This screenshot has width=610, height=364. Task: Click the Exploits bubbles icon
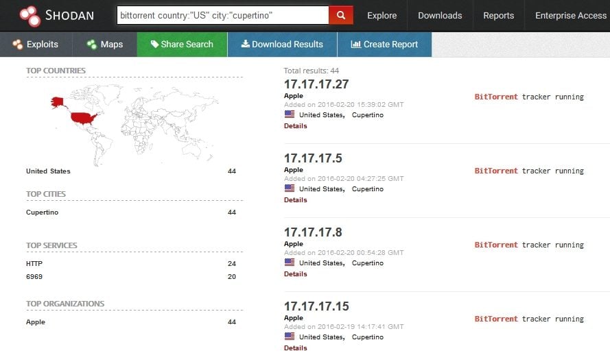click(x=18, y=45)
